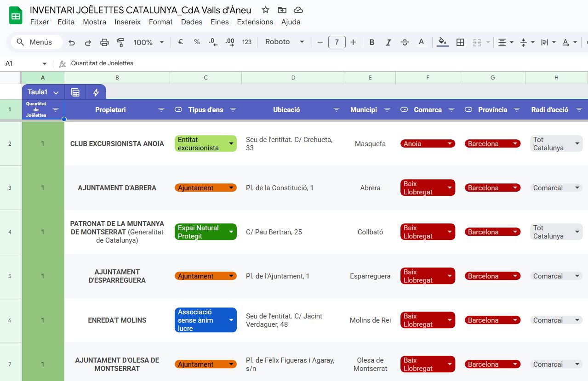Increase font size with plus button
This screenshot has height=381, width=588.
click(353, 42)
